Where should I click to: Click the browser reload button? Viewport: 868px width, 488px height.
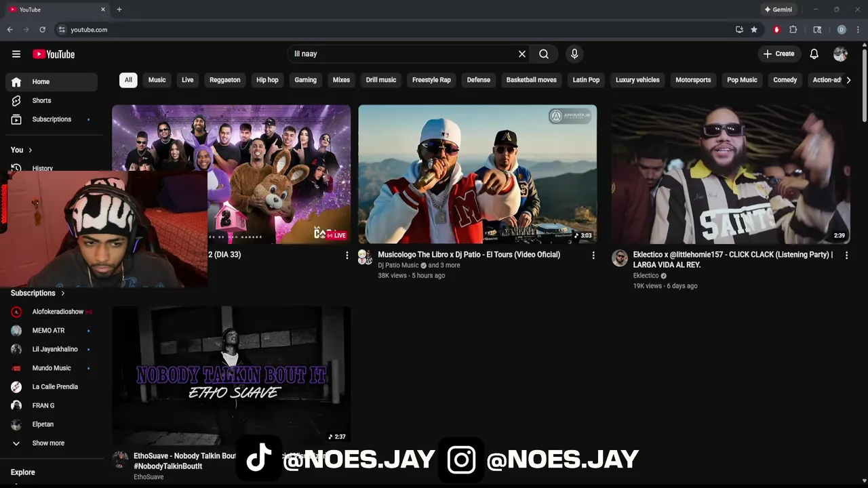point(42,30)
